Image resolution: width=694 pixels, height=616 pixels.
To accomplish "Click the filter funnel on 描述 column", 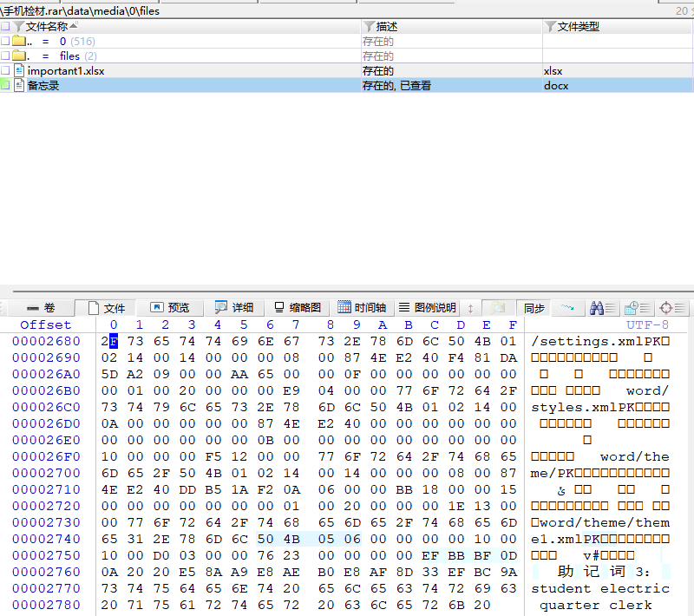I will (x=370, y=27).
